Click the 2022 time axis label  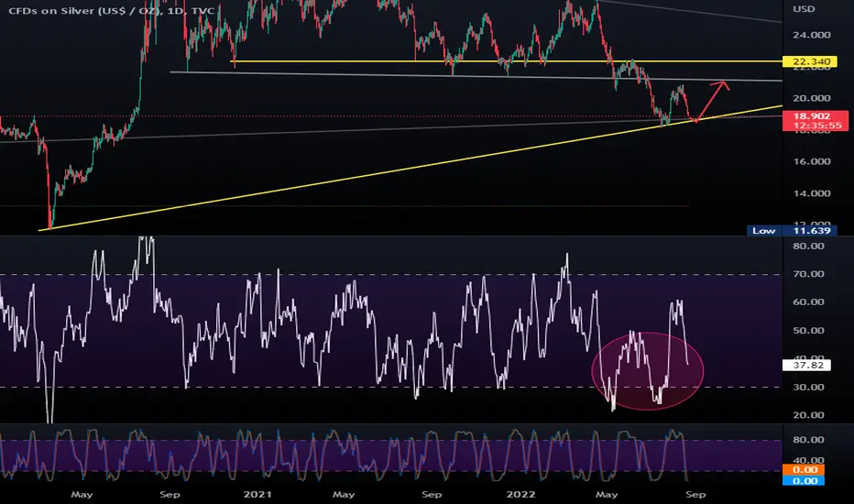tap(520, 494)
